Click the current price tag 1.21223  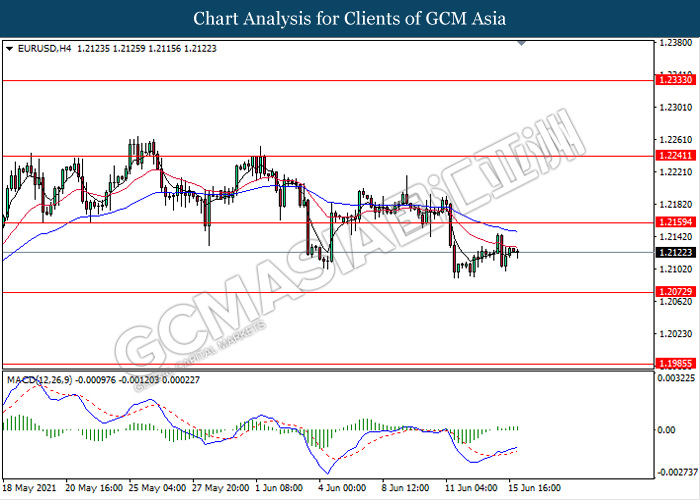(675, 253)
